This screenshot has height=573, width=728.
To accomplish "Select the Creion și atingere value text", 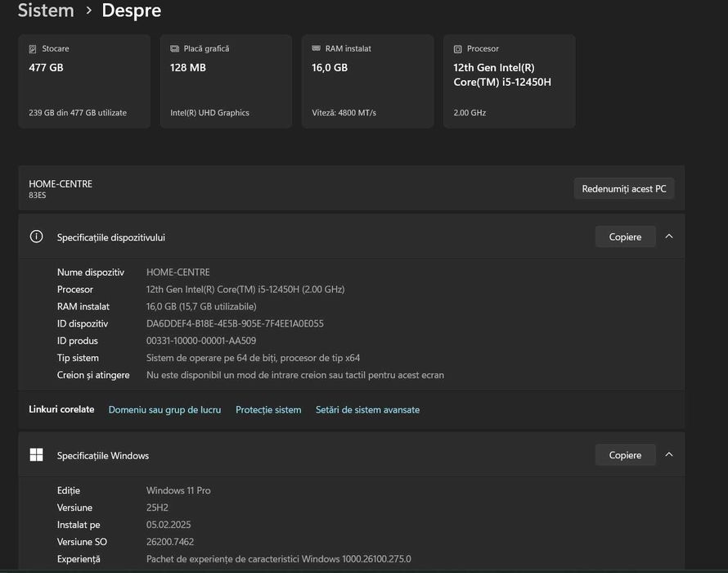I will tap(295, 375).
